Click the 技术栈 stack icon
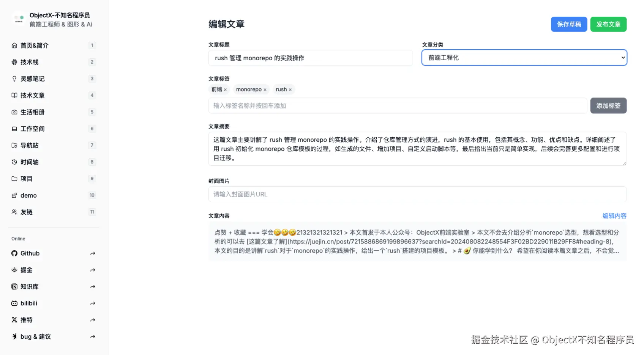This screenshot has width=644, height=355. (14, 62)
